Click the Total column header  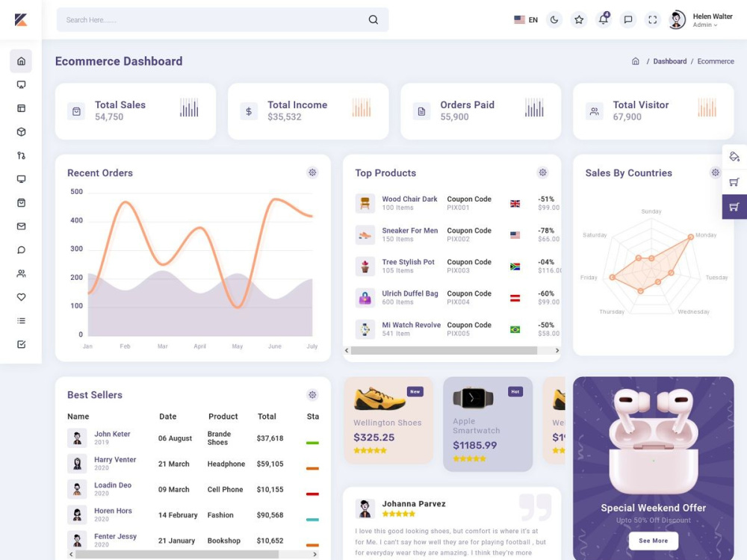[x=267, y=416]
